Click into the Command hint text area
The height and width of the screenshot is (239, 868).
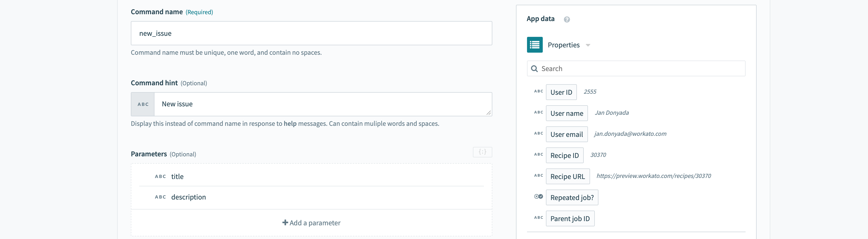[x=322, y=104]
